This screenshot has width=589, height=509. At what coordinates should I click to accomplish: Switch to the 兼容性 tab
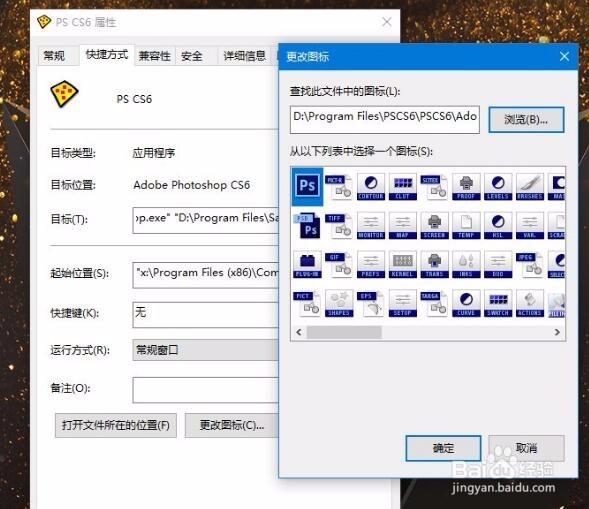[x=155, y=56]
